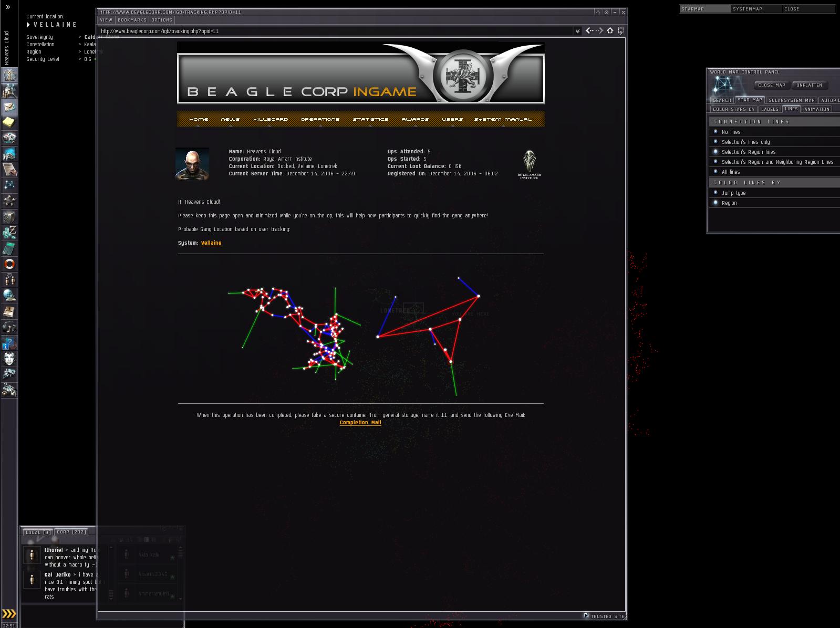Open the star map constellation sidebar icon
This screenshot has height=628, width=840.
pyautogui.click(x=9, y=185)
